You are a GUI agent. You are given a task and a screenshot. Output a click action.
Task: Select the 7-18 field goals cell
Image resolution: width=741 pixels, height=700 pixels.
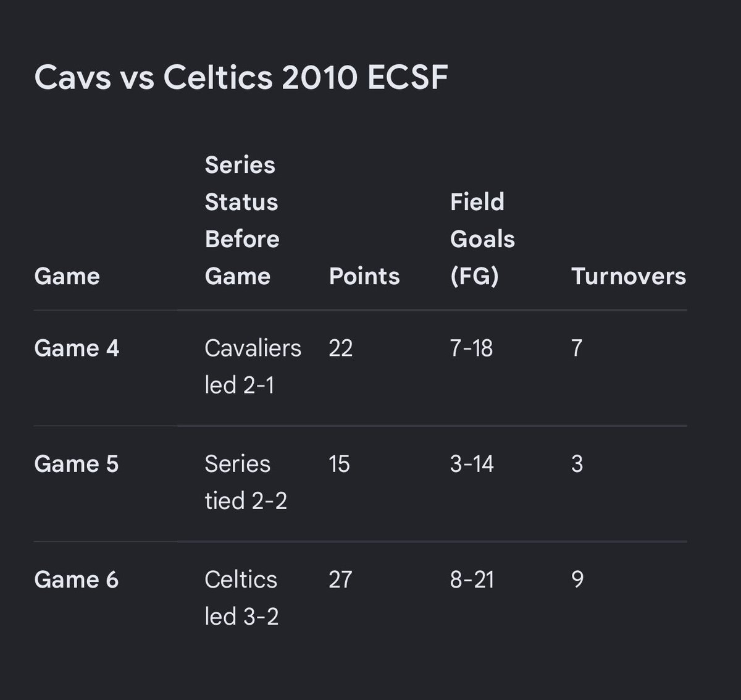[472, 348]
